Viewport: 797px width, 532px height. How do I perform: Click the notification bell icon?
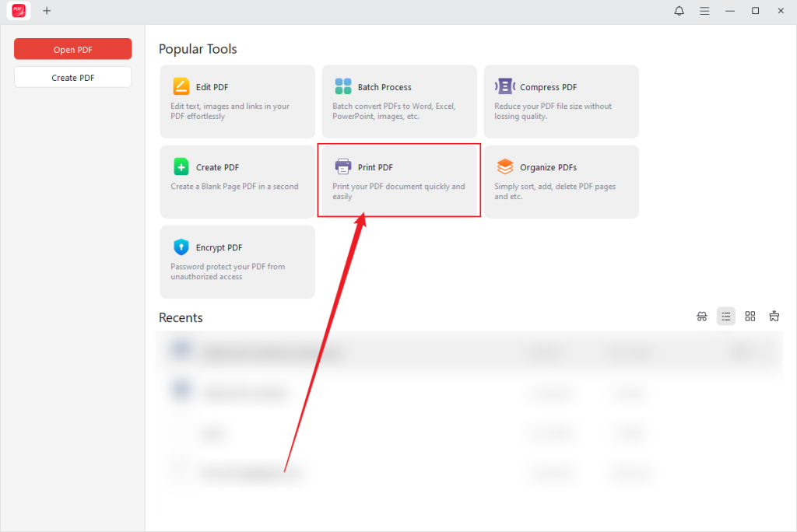(x=679, y=11)
